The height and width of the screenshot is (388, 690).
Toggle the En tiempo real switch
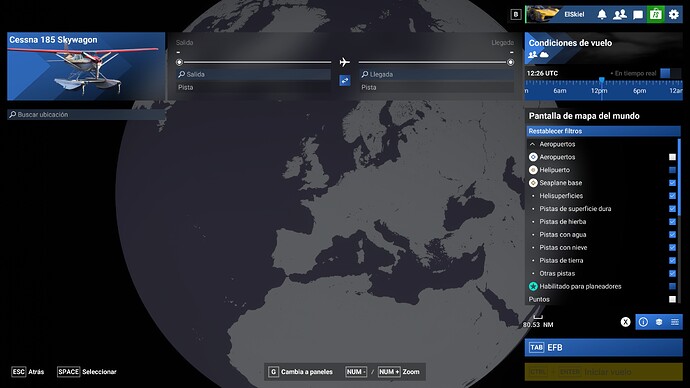[670, 73]
